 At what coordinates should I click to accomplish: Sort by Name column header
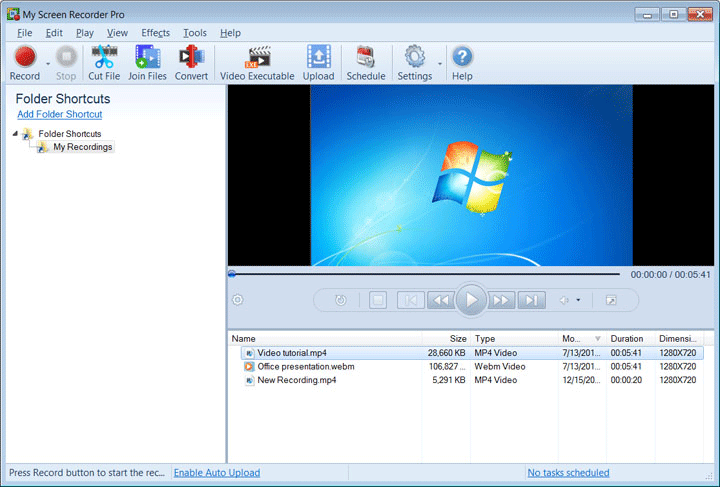pos(325,339)
